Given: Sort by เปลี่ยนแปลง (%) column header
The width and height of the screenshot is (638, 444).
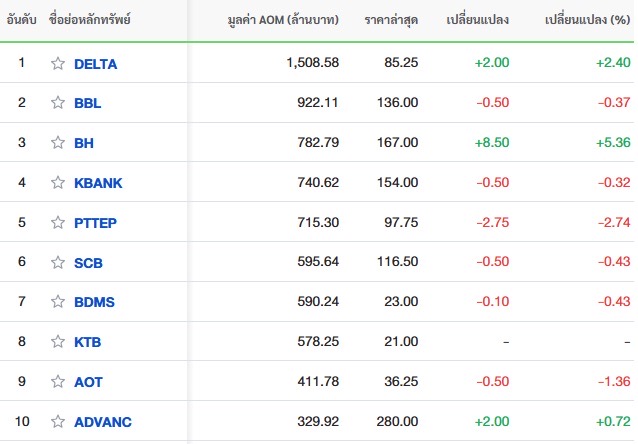Looking at the screenshot, I should coord(588,20).
